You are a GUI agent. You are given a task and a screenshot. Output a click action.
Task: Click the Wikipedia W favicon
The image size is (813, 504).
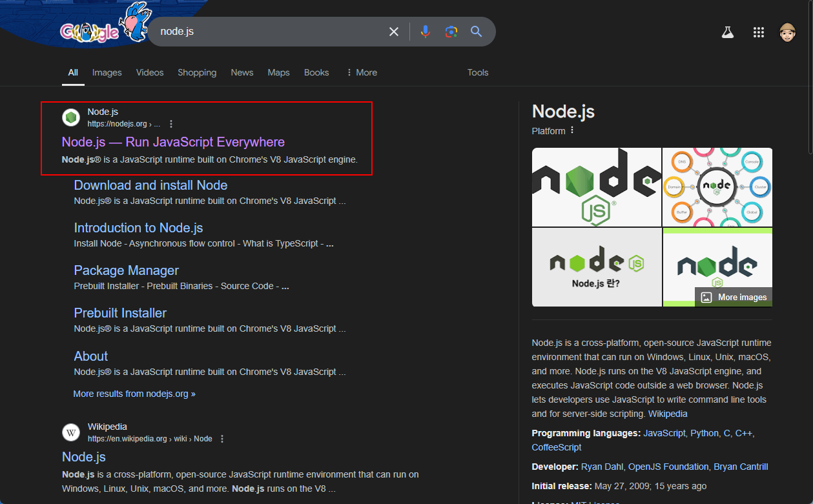[70, 432]
